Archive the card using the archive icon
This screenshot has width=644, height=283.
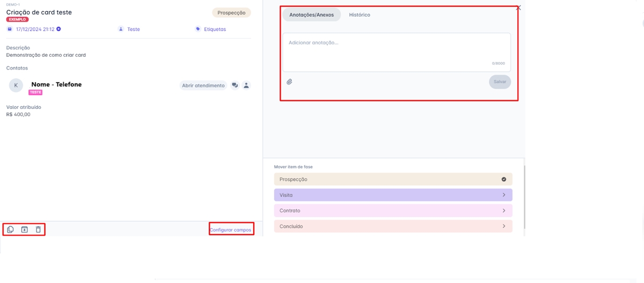[24, 229]
